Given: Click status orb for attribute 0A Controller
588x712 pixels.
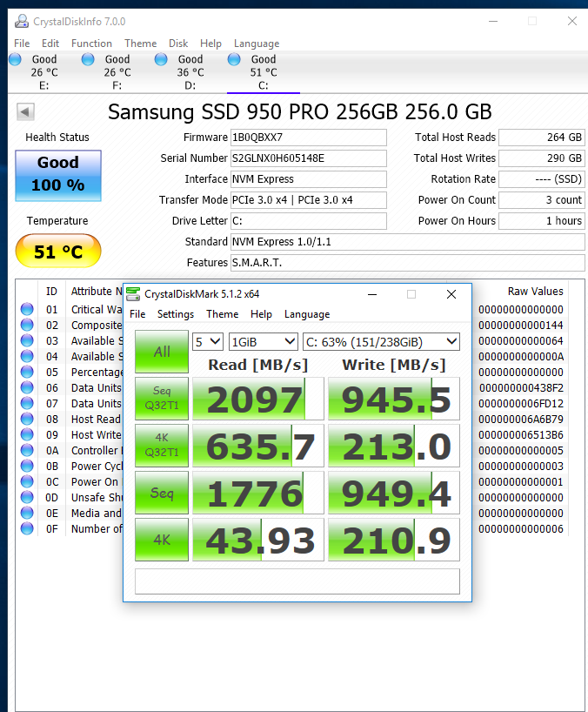Looking at the screenshot, I should [27, 451].
